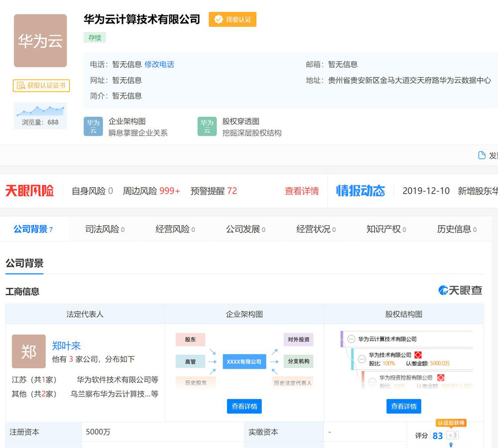Click the 认证后获得 orange badge
Viewport: 498px width, 448px height.
[451, 423]
